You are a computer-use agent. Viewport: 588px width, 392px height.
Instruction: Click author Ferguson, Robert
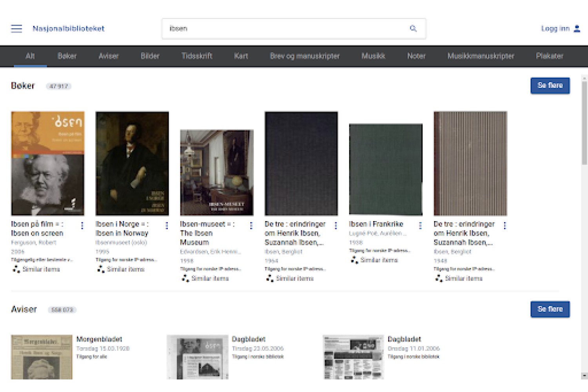tap(34, 243)
